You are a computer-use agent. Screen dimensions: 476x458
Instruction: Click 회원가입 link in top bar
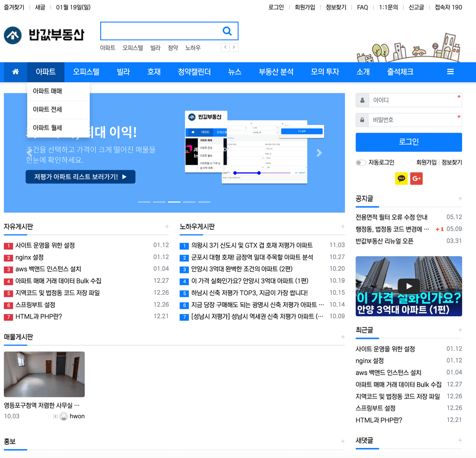click(305, 7)
